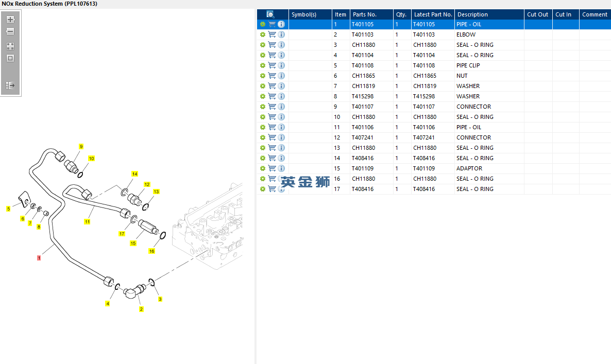Screen dimensions: 611x364
Task: Open info for item 12 CONNECTOR T407241
Action: (281, 137)
